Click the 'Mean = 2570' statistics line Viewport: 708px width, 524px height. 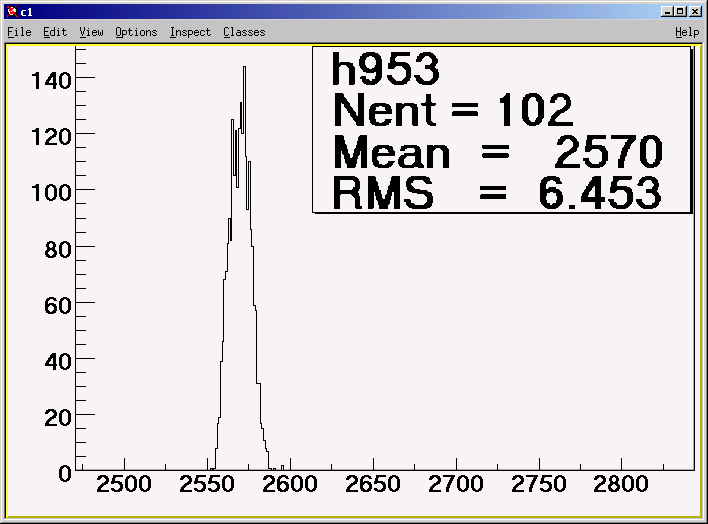pos(498,151)
